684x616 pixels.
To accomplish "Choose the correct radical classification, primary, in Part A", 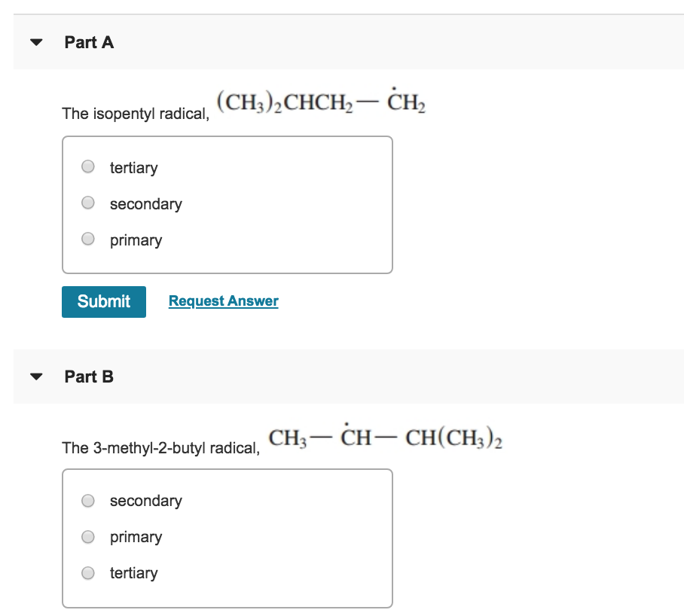I will tap(87, 239).
